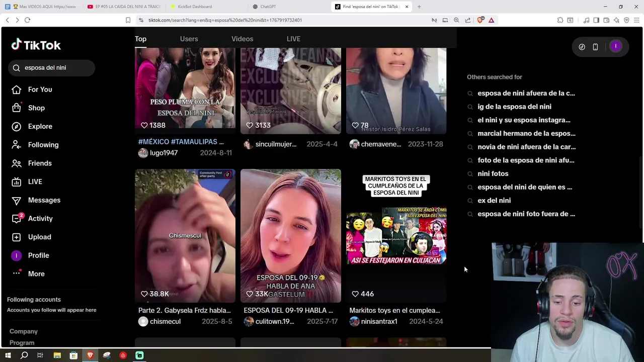Select the Top results tab
This screenshot has height=362, width=644.
tap(140, 39)
